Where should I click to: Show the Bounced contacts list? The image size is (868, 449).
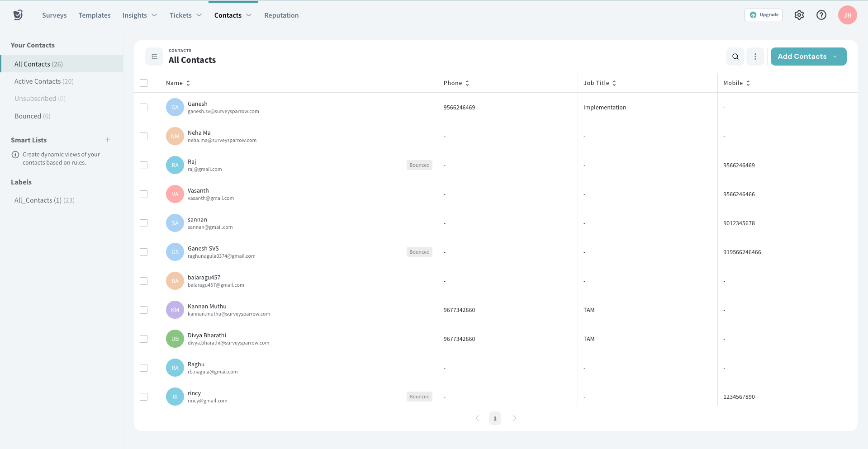coord(32,116)
